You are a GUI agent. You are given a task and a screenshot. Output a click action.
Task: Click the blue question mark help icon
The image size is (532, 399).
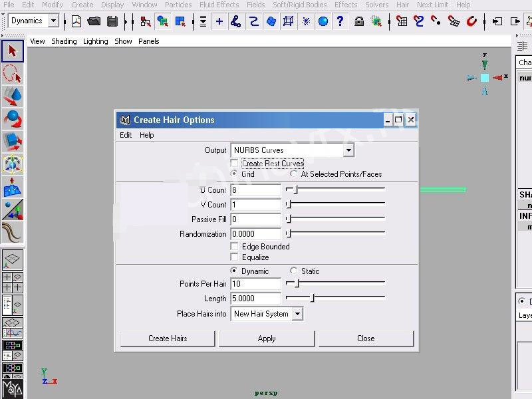[340, 21]
